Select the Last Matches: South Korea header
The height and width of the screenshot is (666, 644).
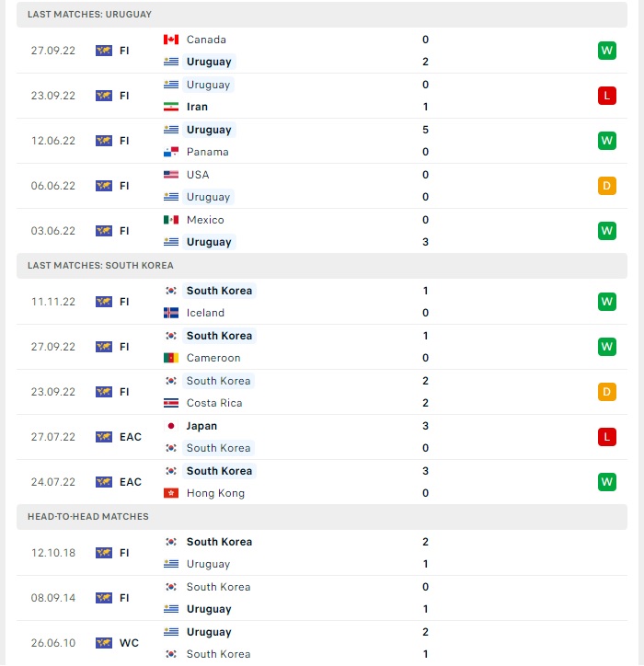coord(322,266)
